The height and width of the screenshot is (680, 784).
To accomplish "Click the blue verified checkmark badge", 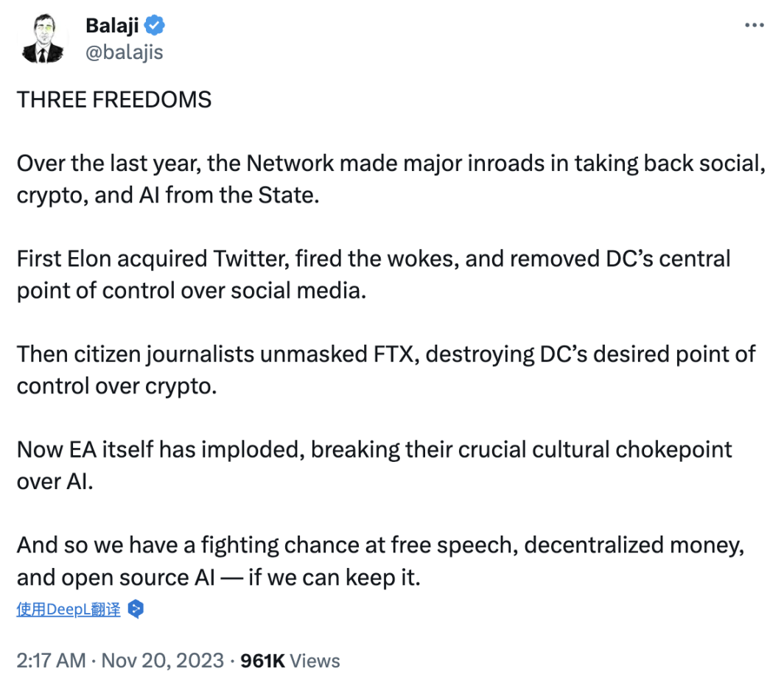I will (x=155, y=25).
